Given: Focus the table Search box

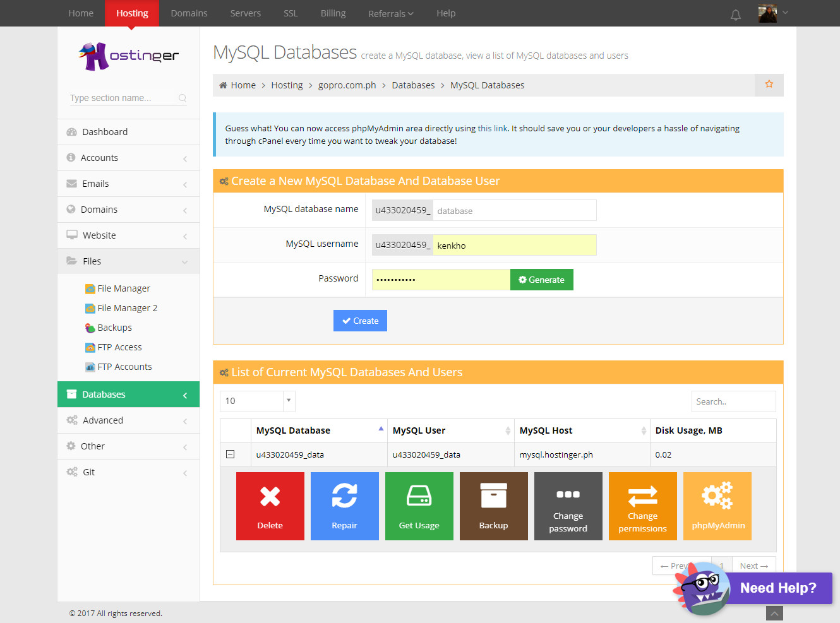Looking at the screenshot, I should 734,401.
